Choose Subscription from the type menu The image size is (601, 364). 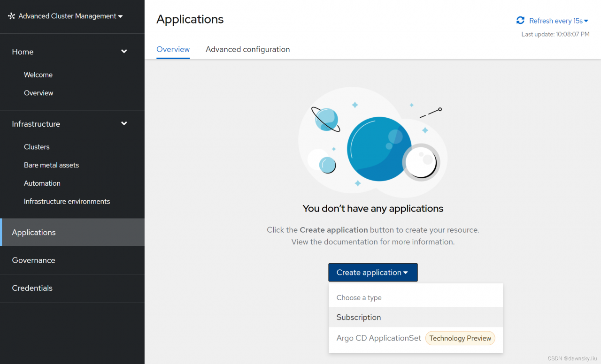(359, 318)
